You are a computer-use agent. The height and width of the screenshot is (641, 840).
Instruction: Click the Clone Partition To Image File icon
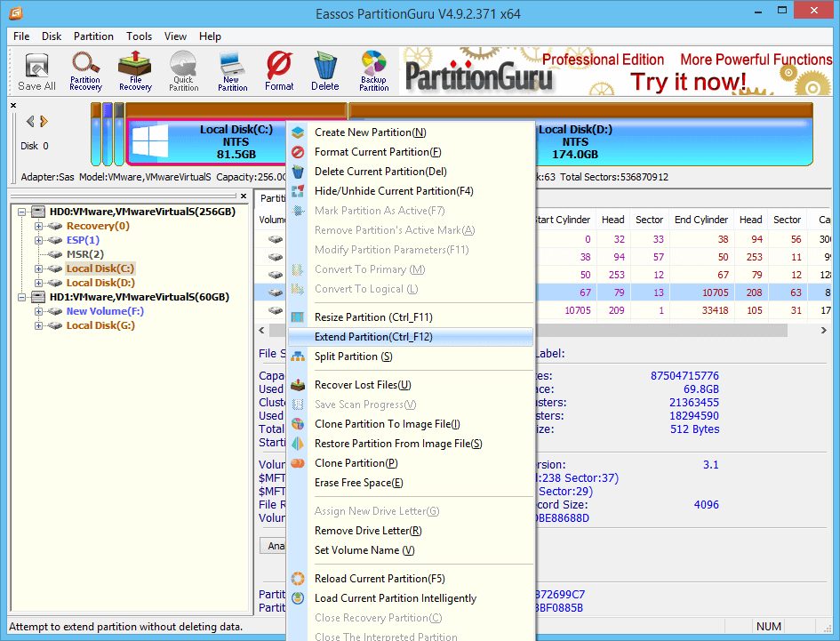tap(298, 424)
